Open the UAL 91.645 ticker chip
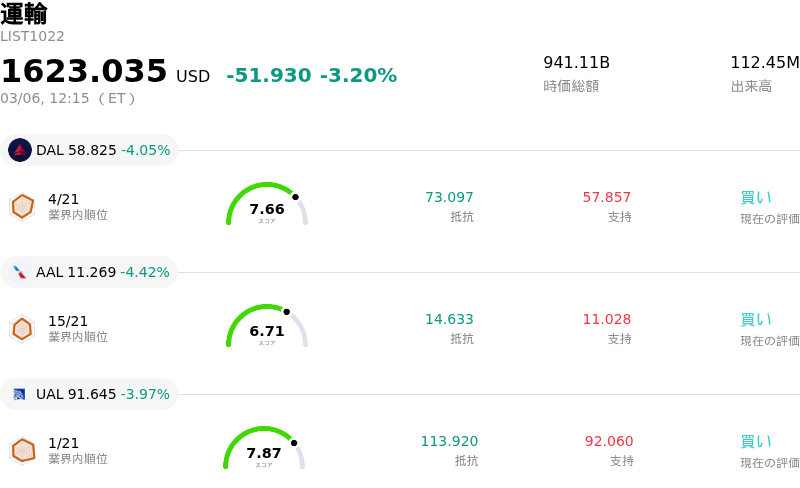This screenshot has height=488, width=800. tap(90, 394)
